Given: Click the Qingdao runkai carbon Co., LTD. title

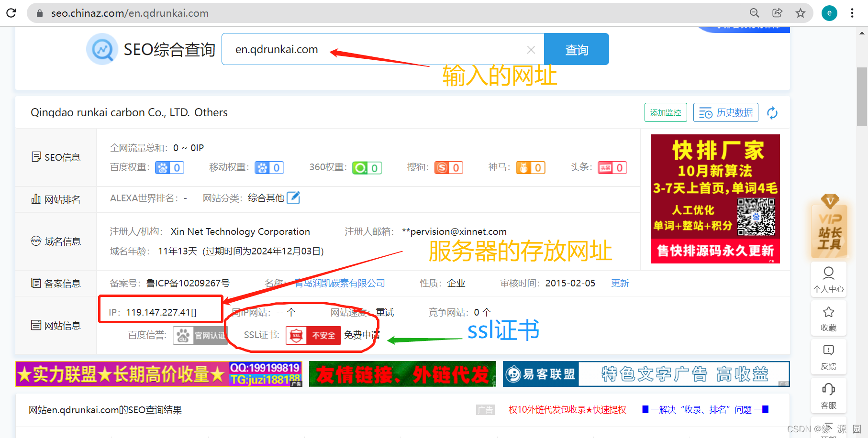Looking at the screenshot, I should tap(110, 112).
